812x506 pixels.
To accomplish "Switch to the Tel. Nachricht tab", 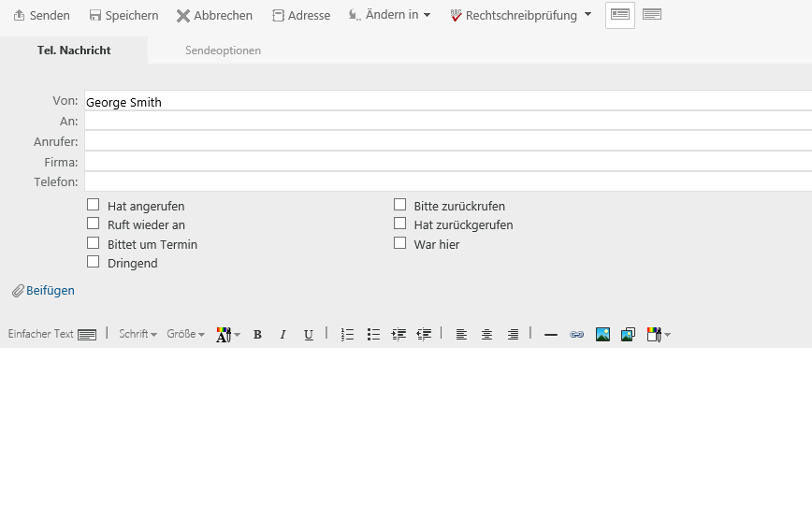I will [x=74, y=51].
